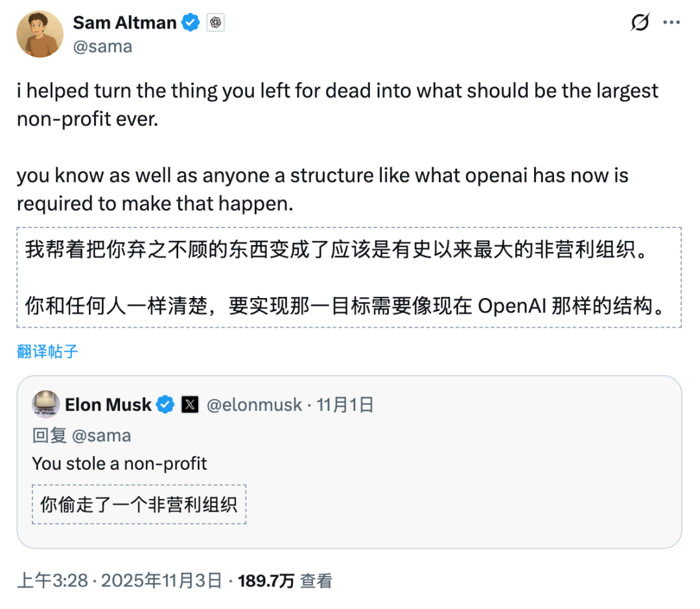Click Sam Altman's blue verified badge

coord(191,23)
